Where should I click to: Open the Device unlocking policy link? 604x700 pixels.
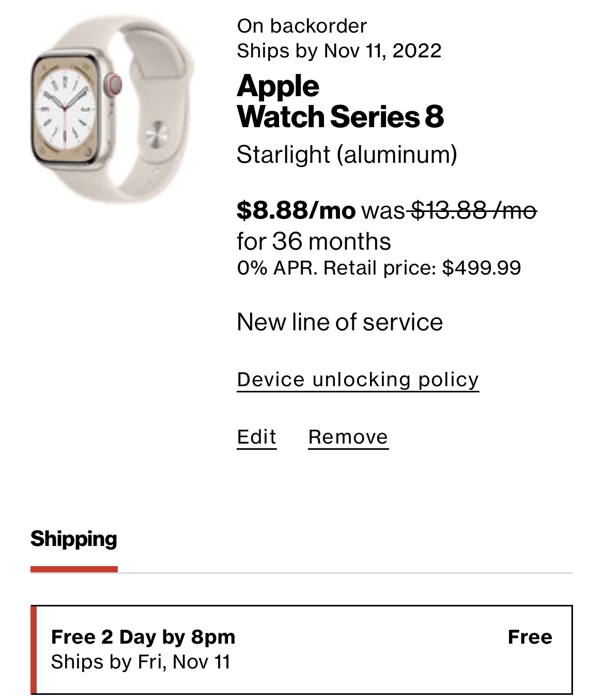click(x=358, y=379)
